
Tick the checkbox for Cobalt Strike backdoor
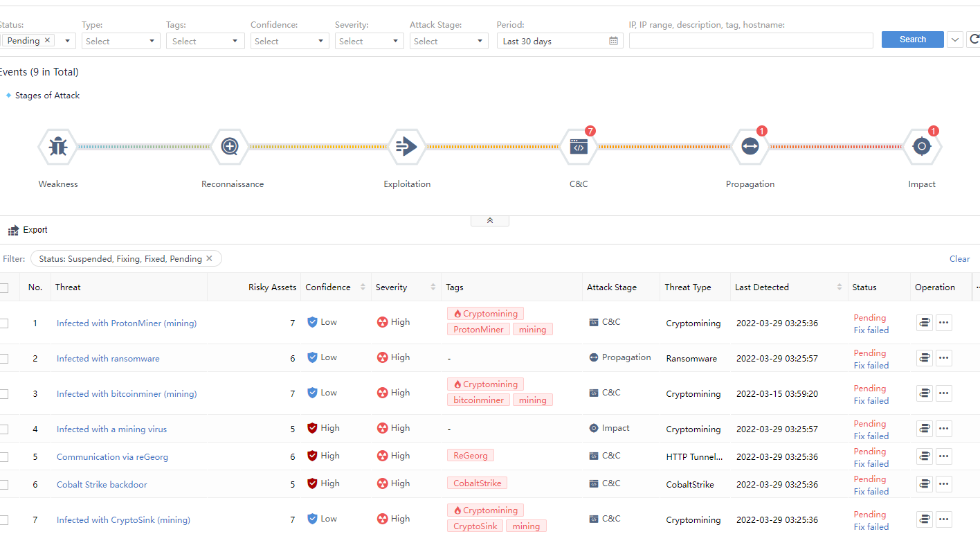(4, 485)
